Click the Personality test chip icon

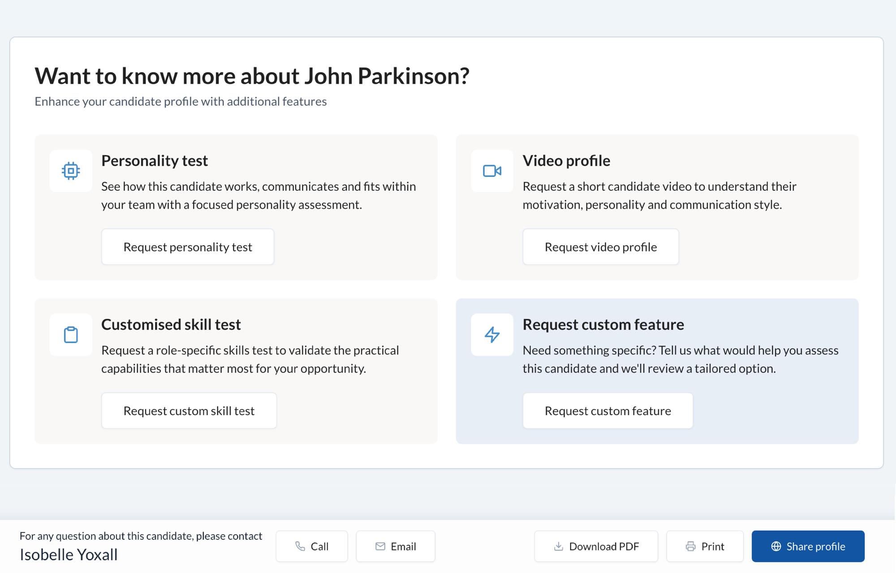(x=71, y=171)
